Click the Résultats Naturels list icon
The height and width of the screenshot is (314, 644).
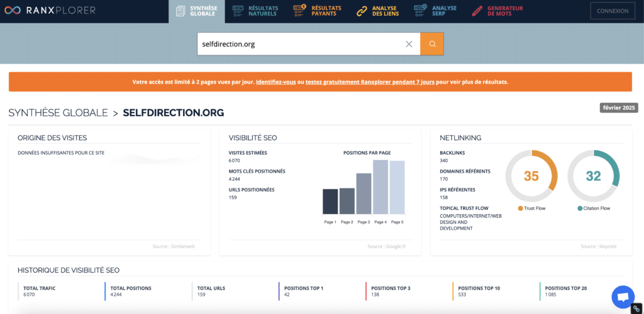pos(238,11)
